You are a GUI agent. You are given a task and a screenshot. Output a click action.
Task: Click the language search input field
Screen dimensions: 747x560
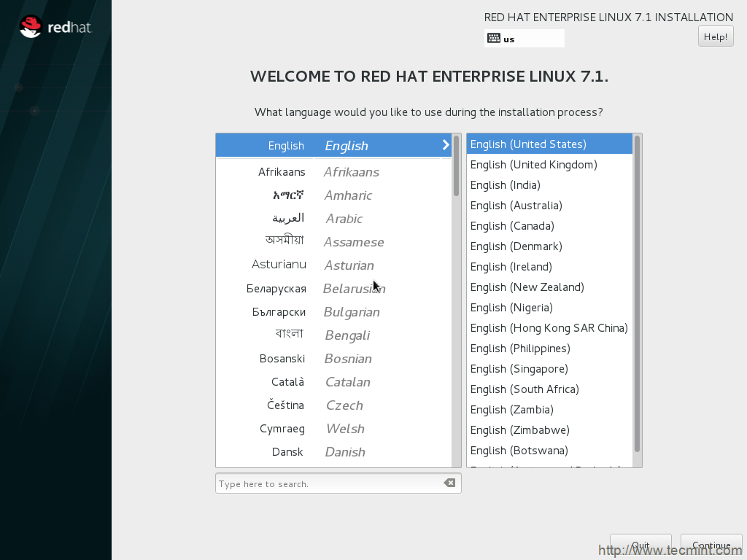tap(338, 483)
